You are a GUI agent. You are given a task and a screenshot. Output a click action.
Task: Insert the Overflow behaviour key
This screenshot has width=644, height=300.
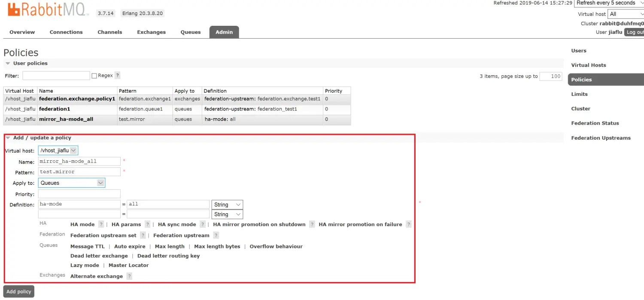(x=276, y=247)
